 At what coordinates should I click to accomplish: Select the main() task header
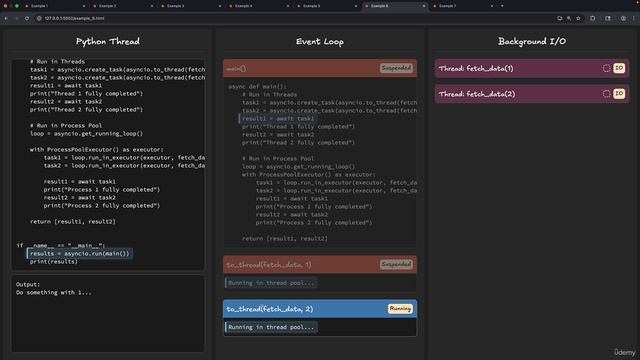pyautogui.click(x=320, y=68)
